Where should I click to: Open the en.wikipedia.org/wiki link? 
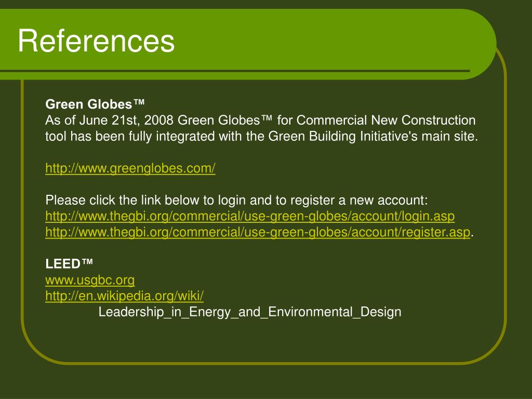click(125, 296)
